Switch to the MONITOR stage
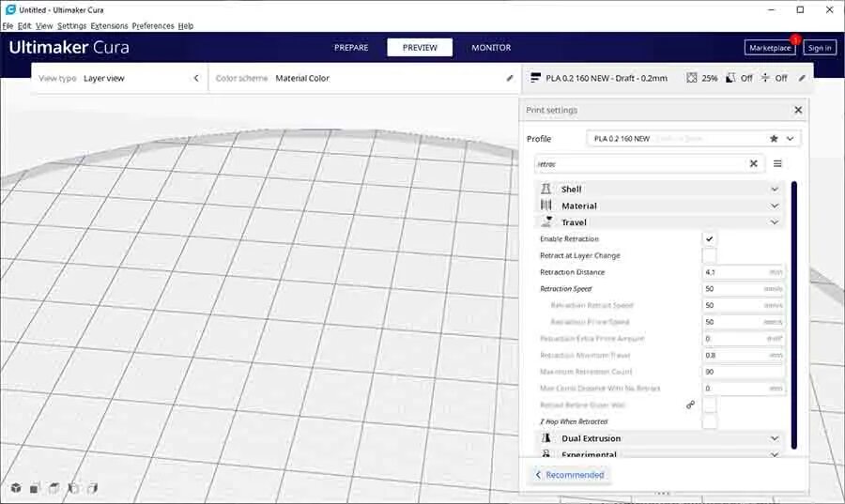Viewport: 845px width, 504px height. click(x=491, y=47)
